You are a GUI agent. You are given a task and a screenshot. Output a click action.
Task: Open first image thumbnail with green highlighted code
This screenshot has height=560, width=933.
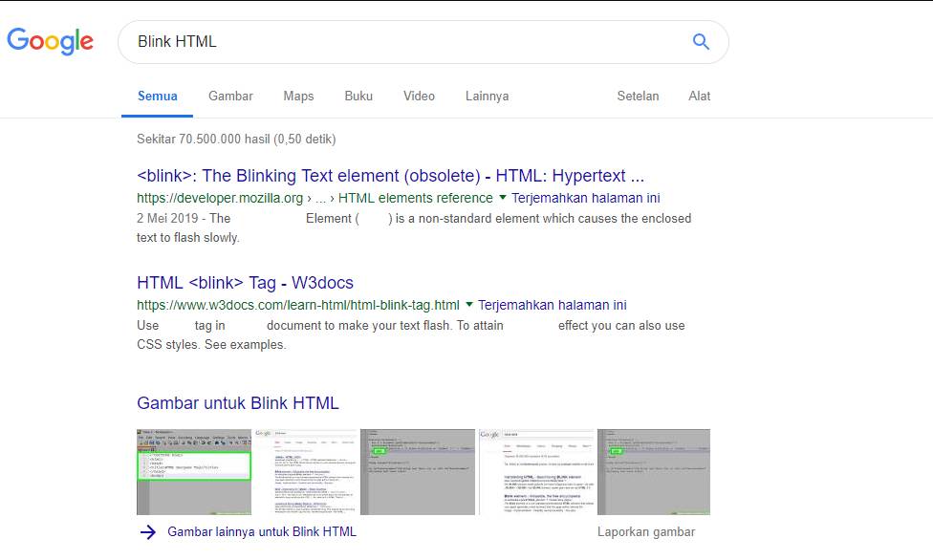click(194, 472)
